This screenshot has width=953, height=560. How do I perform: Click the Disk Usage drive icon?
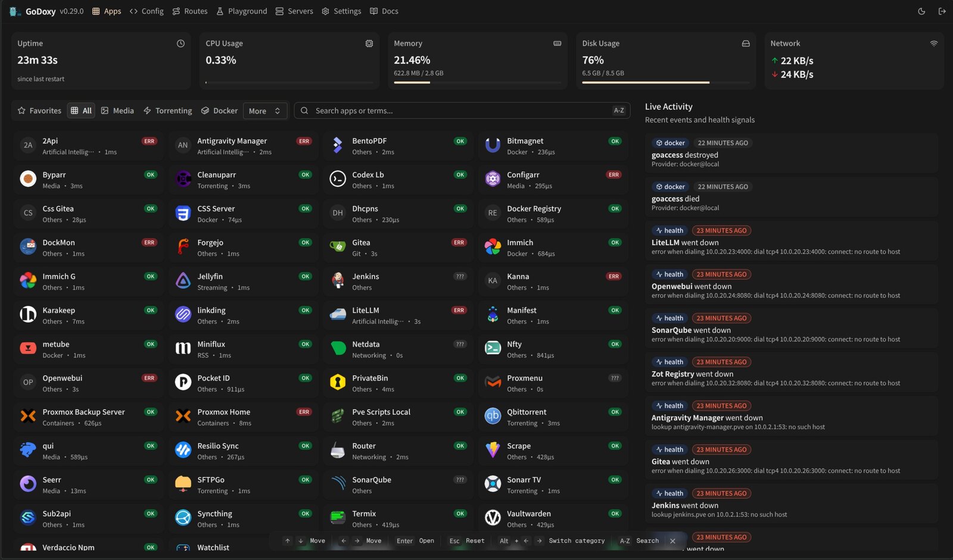click(746, 43)
